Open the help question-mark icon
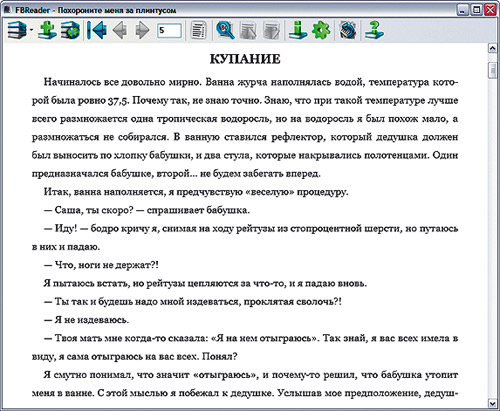Screen dimensions: 500x411 coord(374,30)
